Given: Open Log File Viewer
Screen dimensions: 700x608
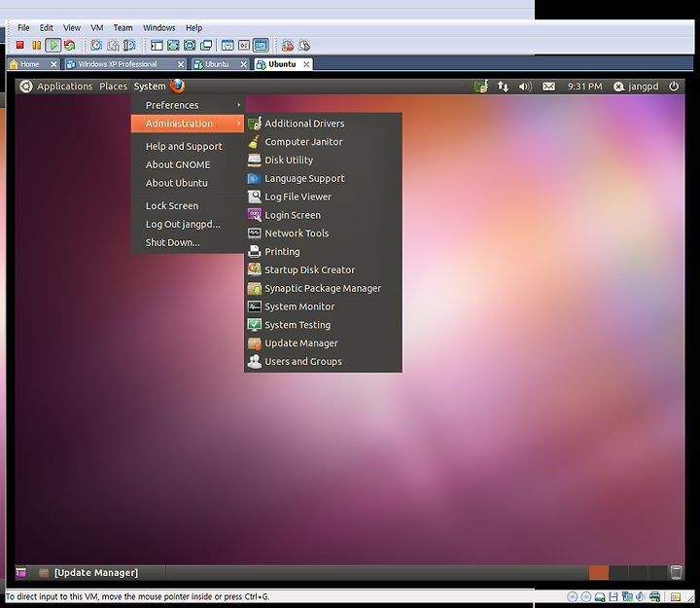Looking at the screenshot, I should (323, 197).
